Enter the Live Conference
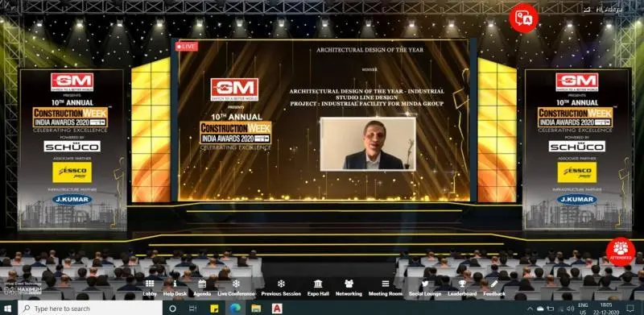 236,288
